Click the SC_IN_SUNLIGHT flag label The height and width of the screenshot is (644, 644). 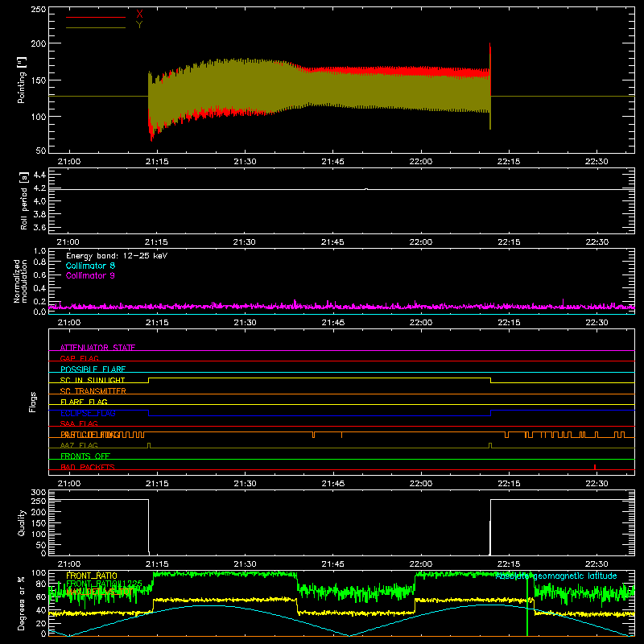93,380
